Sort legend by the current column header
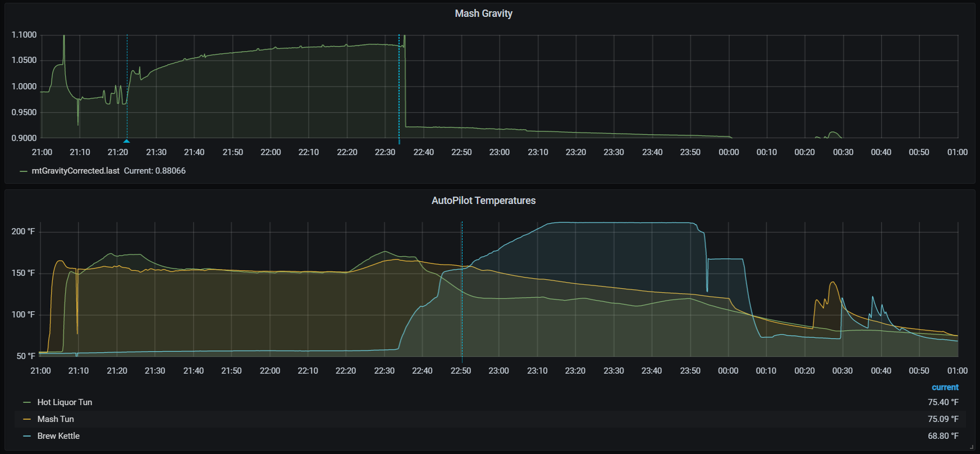 pos(945,387)
